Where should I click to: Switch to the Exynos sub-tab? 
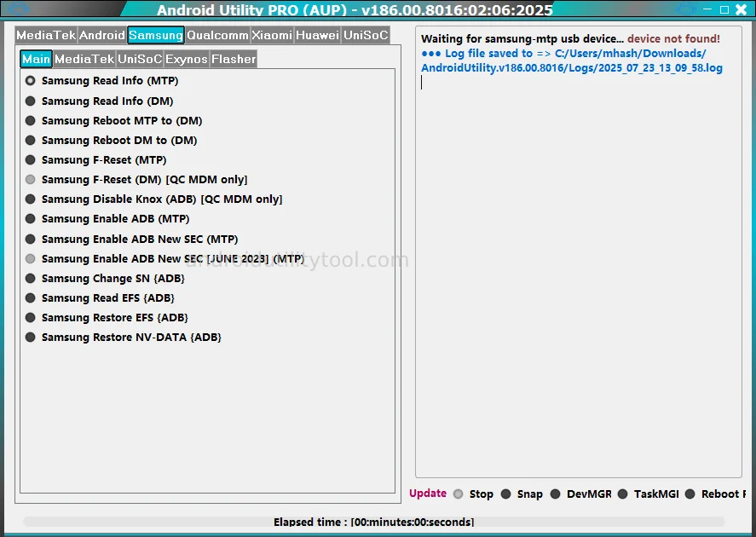pos(187,60)
